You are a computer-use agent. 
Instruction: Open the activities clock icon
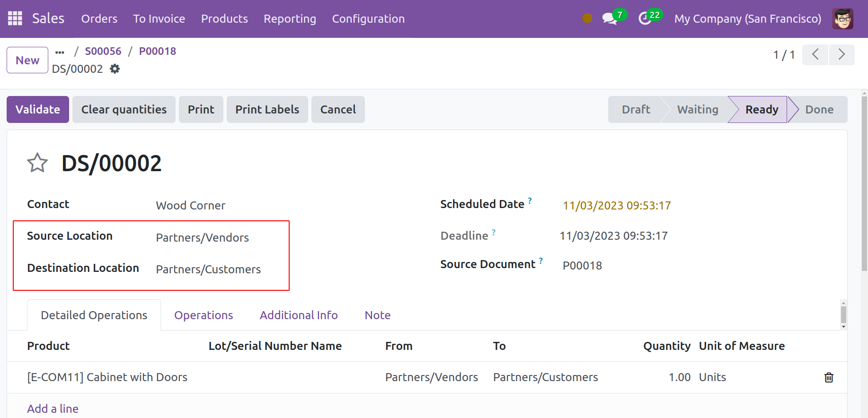645,19
